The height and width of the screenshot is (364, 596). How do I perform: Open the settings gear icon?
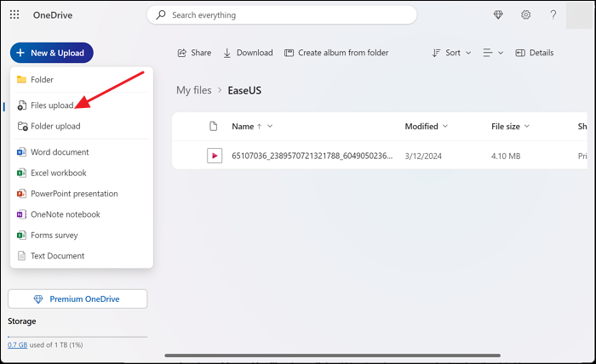point(526,14)
